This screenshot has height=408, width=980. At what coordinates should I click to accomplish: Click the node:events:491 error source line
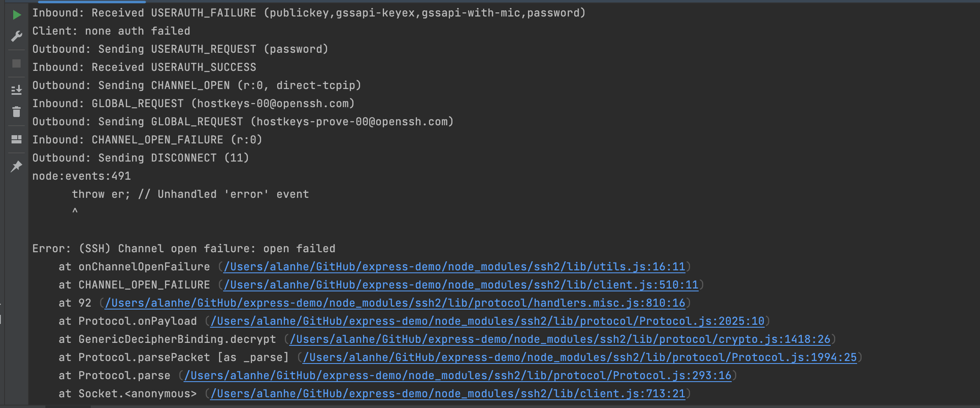(81, 176)
